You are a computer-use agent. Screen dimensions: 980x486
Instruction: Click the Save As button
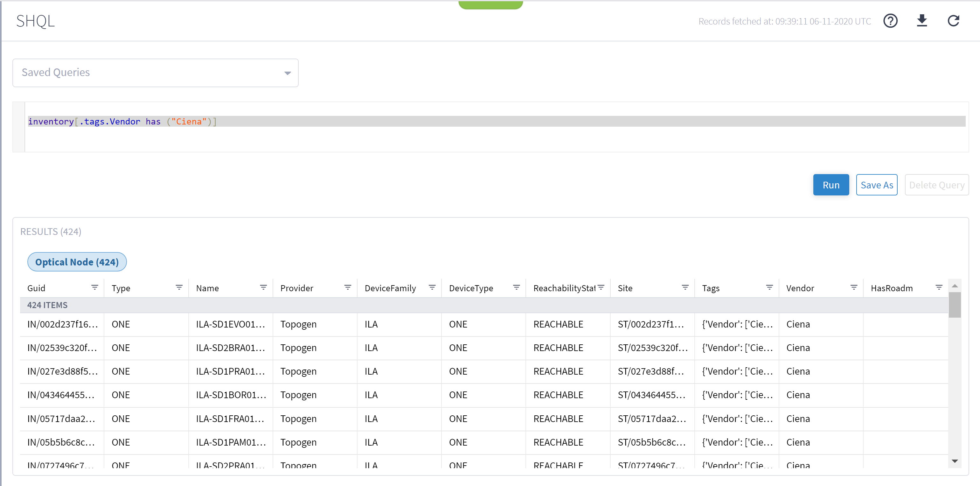click(x=877, y=185)
